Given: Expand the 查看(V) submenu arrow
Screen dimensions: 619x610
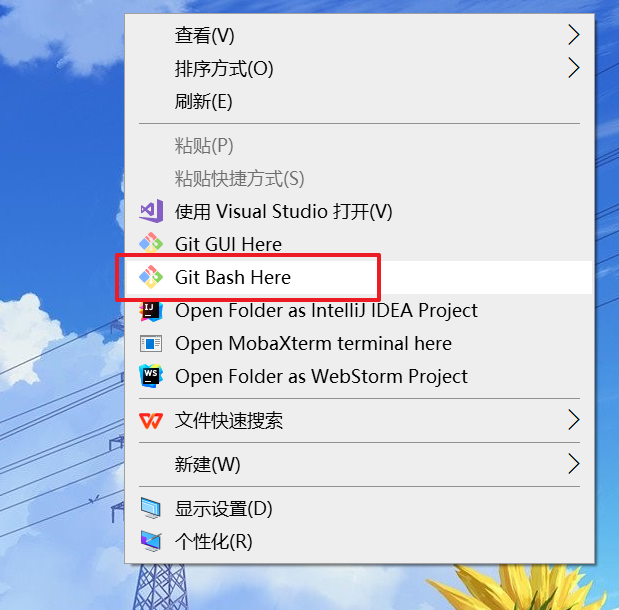Looking at the screenshot, I should click(x=574, y=35).
